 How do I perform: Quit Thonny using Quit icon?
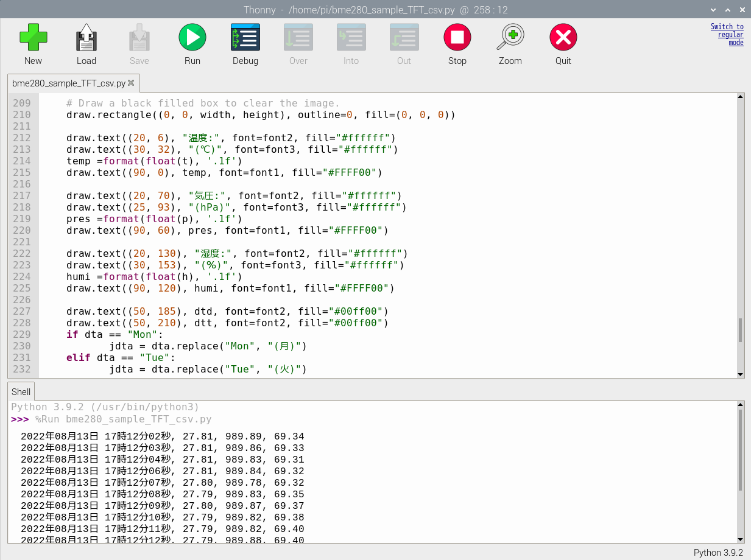(x=563, y=38)
